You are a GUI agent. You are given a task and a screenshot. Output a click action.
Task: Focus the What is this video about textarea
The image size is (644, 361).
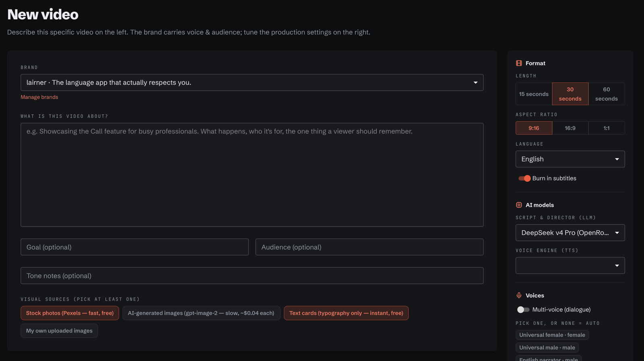(x=252, y=175)
